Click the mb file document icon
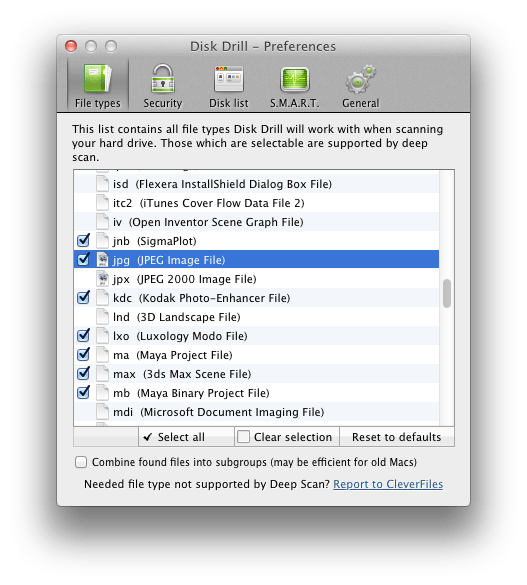The height and width of the screenshot is (585, 527). click(102, 393)
